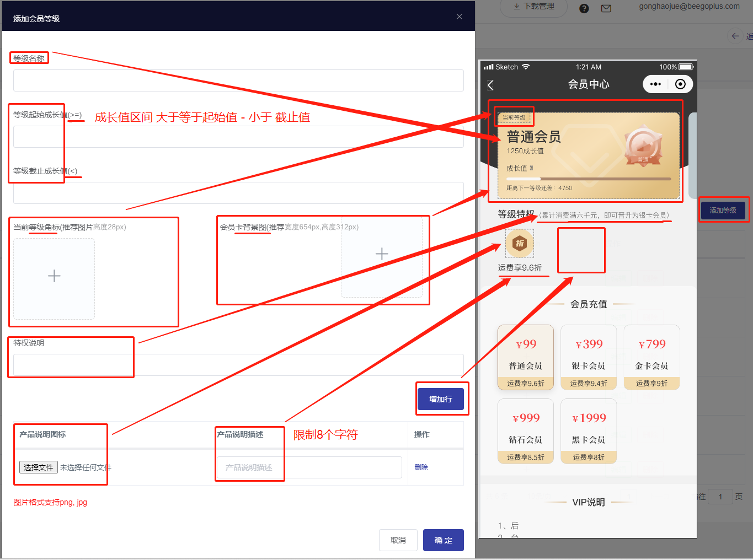Click the 等级起始成长值 input field

pos(238,137)
